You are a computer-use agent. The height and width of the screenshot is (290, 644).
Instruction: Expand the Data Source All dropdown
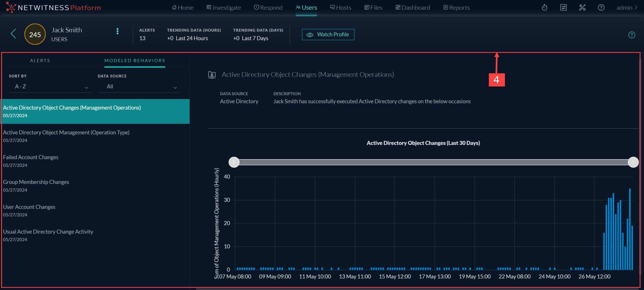(140, 87)
